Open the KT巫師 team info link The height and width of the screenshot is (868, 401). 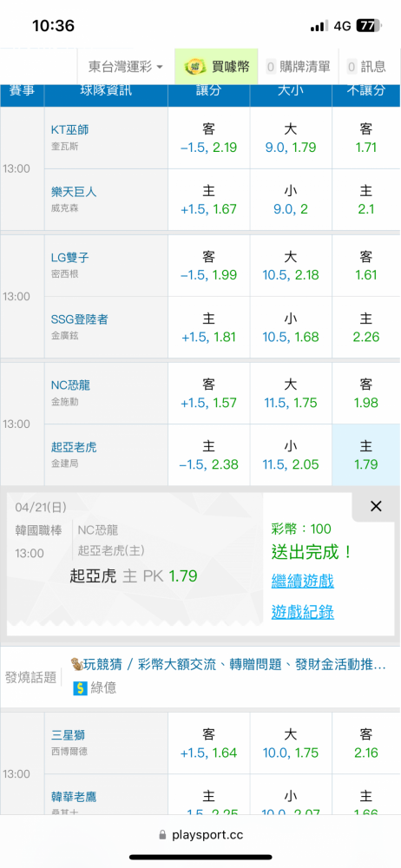69,129
